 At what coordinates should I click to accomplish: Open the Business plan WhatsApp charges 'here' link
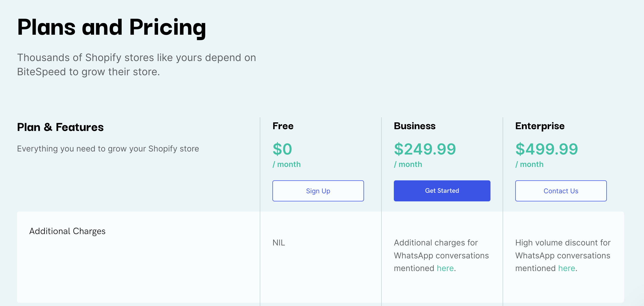[446, 268]
